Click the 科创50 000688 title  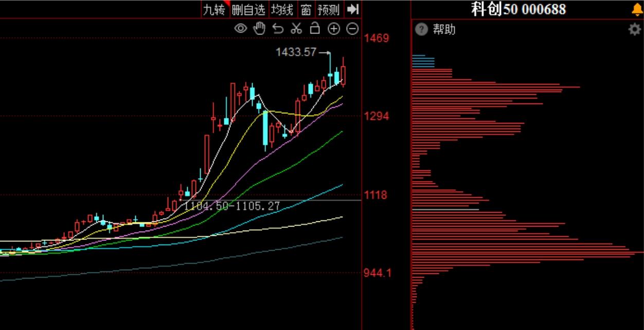(x=518, y=9)
